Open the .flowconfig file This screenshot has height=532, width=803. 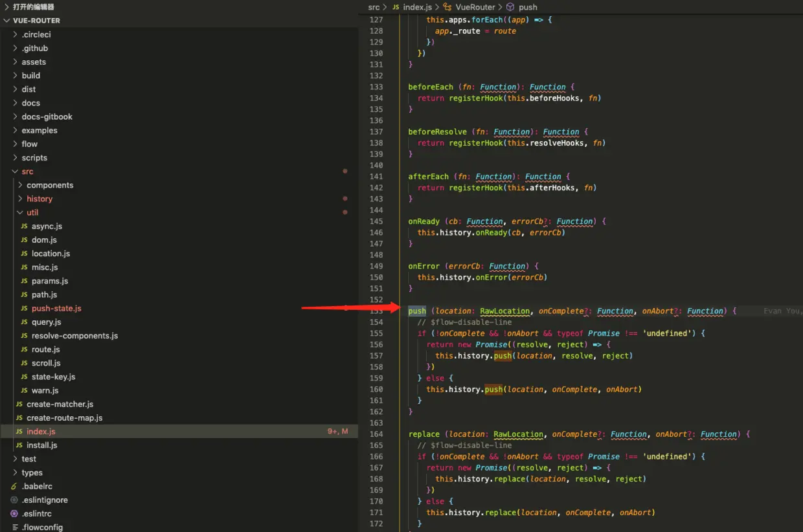[42, 527]
